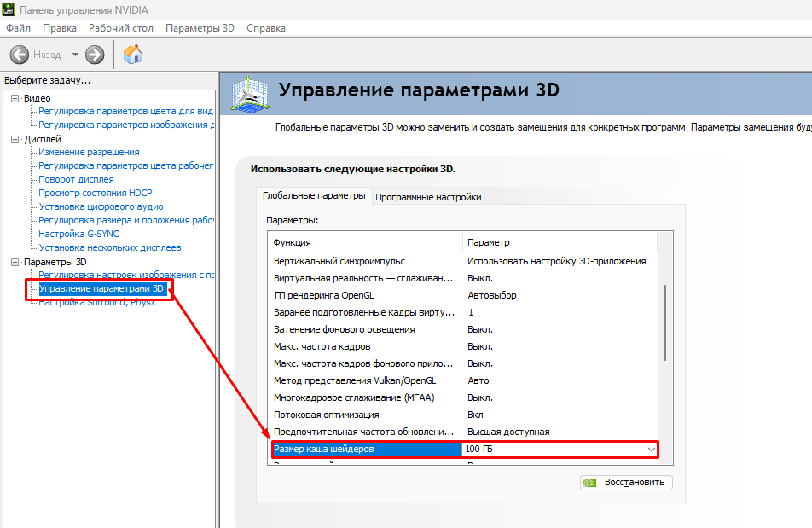Screen dimensions: 812x528
Task: Open the Размер кэша шейдеров dropdown
Action: pyautogui.click(x=652, y=449)
